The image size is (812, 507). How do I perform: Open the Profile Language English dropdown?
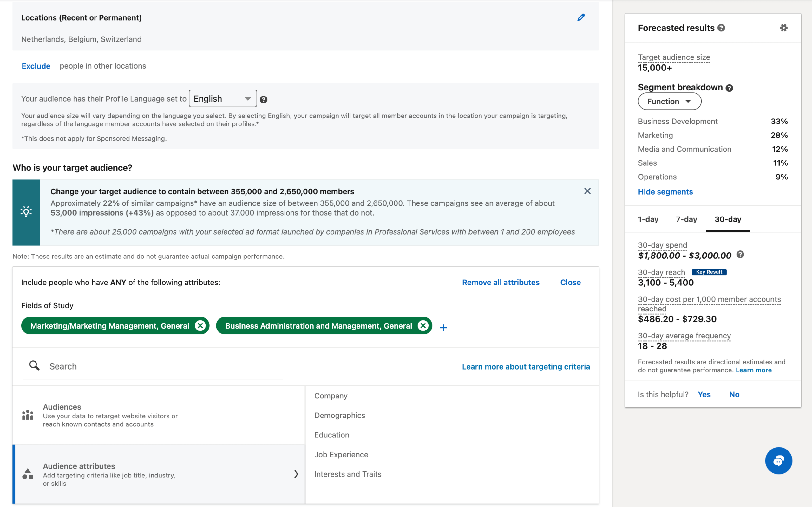pyautogui.click(x=223, y=99)
